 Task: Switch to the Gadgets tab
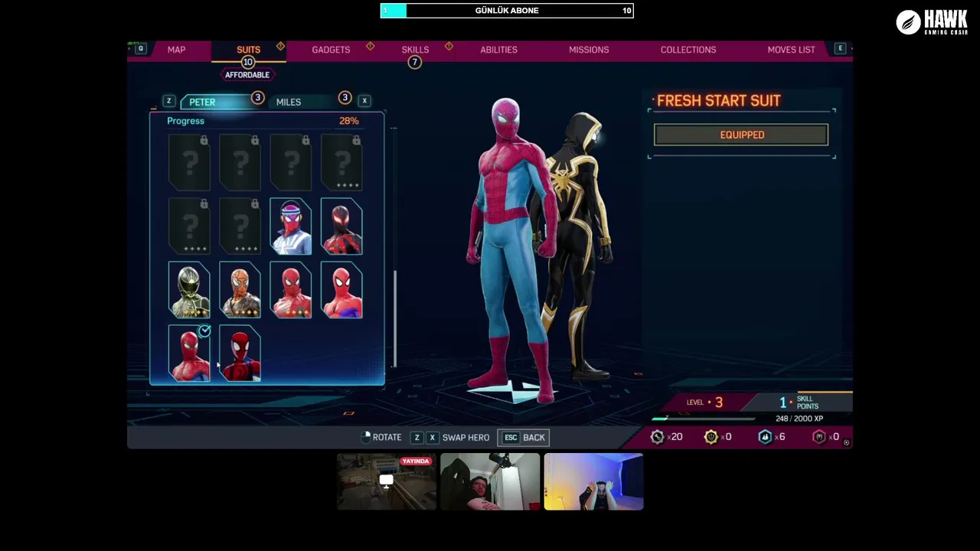[x=331, y=50]
